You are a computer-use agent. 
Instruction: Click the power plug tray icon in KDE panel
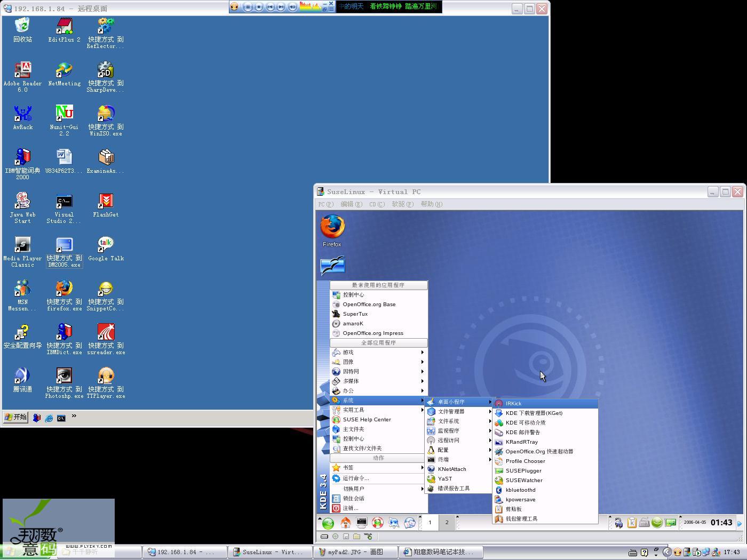(x=618, y=523)
